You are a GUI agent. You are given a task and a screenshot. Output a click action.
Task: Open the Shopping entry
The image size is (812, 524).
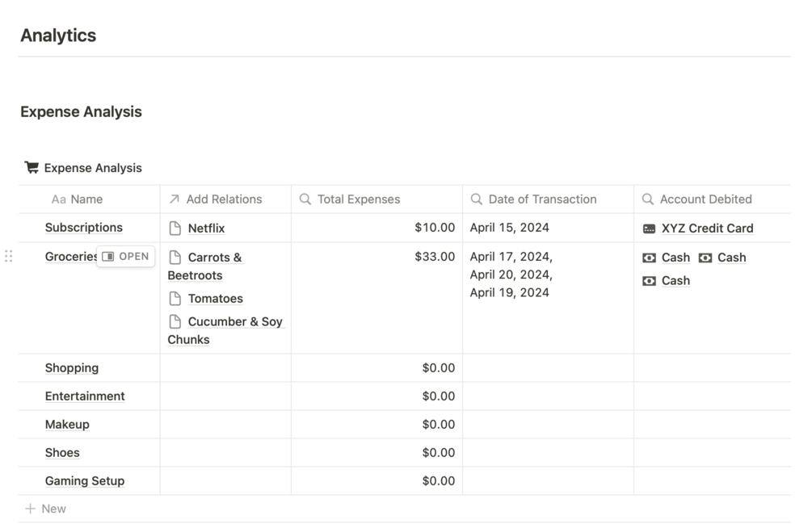tap(72, 368)
